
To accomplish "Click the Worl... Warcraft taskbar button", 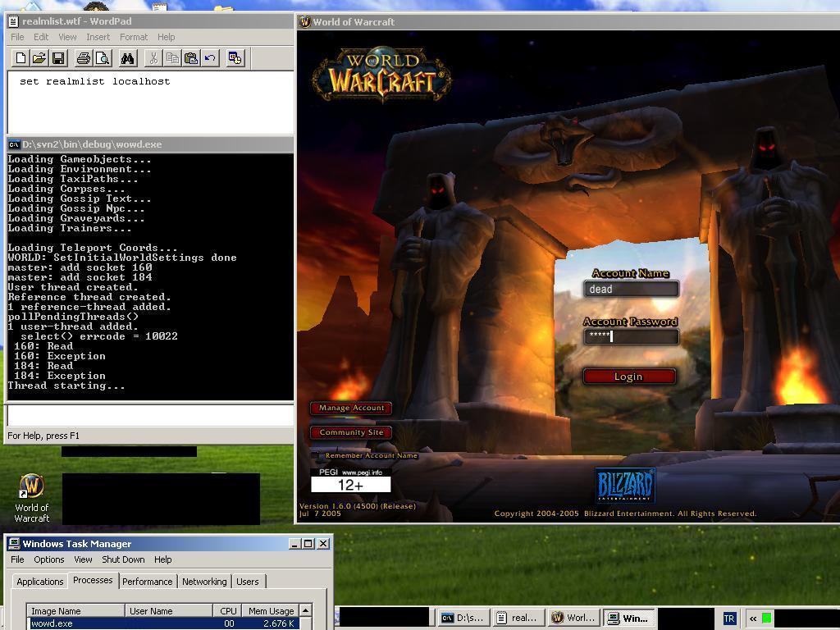I will click(x=574, y=618).
